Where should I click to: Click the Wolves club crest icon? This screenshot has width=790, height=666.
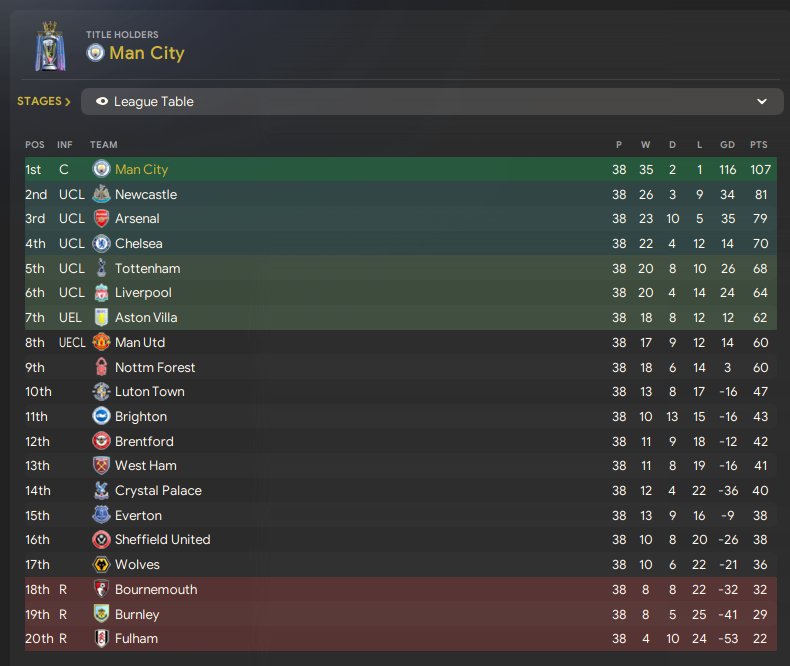[x=101, y=564]
